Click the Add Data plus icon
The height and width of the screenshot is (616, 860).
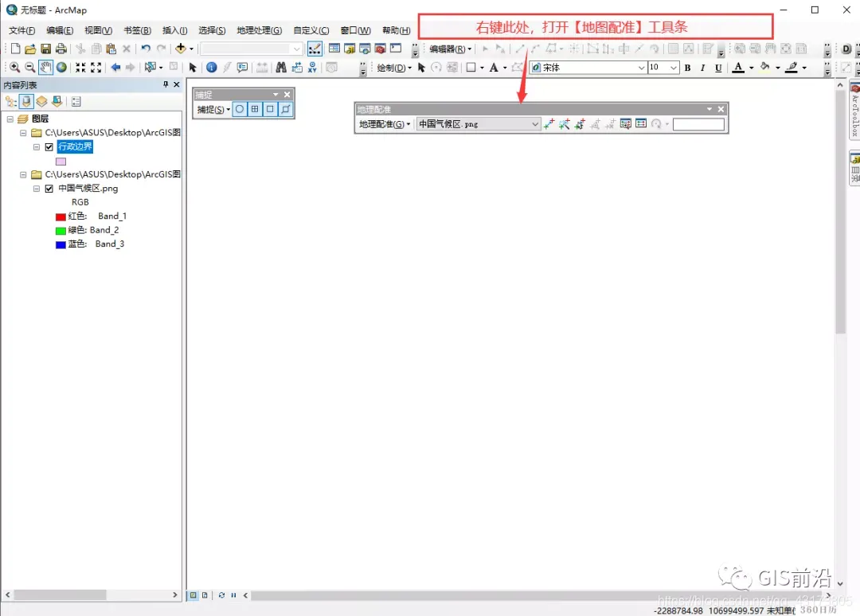[181, 49]
